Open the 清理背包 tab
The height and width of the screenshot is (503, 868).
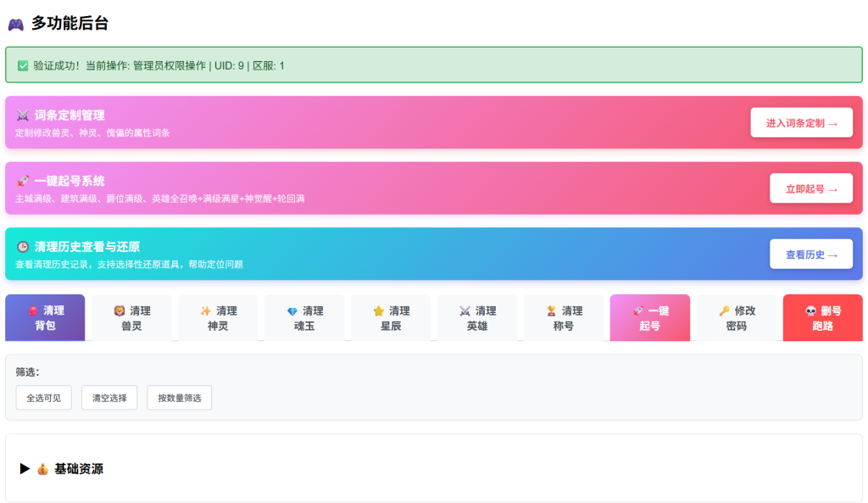[x=45, y=318]
